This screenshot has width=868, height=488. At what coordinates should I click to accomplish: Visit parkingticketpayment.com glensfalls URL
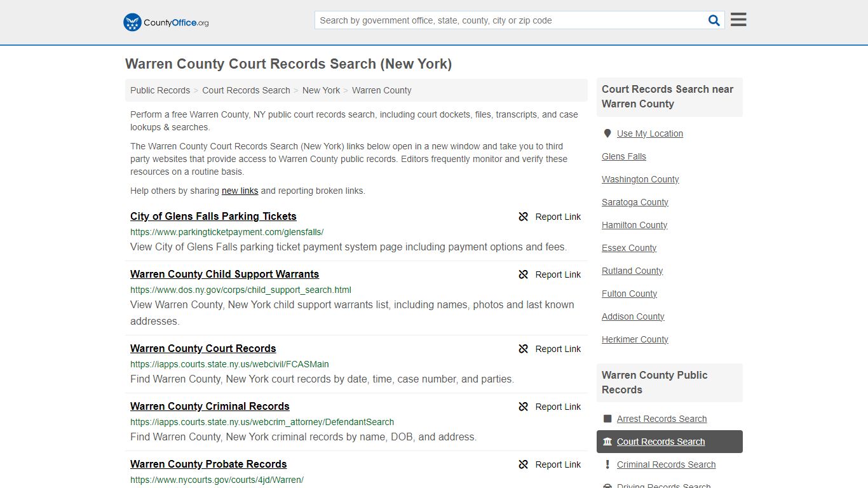tap(227, 232)
